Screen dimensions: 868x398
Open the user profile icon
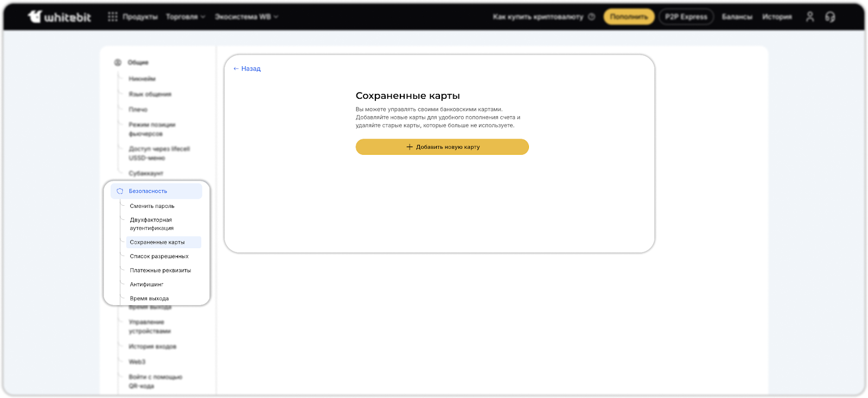(809, 17)
